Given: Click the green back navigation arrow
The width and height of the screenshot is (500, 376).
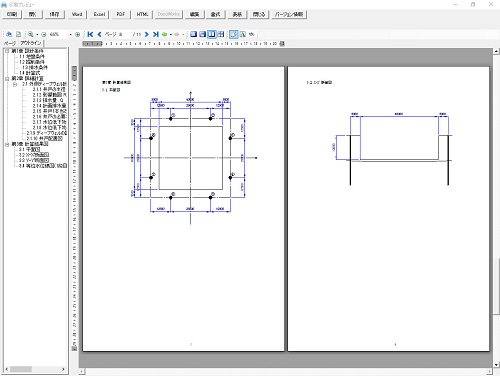Looking at the screenshot, I should (x=164, y=34).
